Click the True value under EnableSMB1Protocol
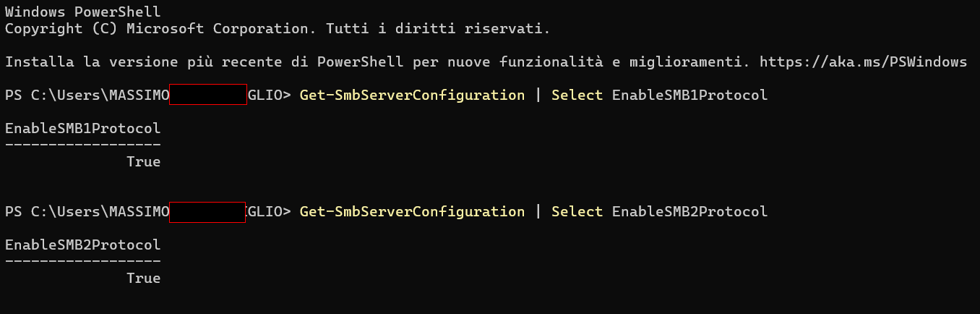The height and width of the screenshot is (314, 980). point(143,162)
